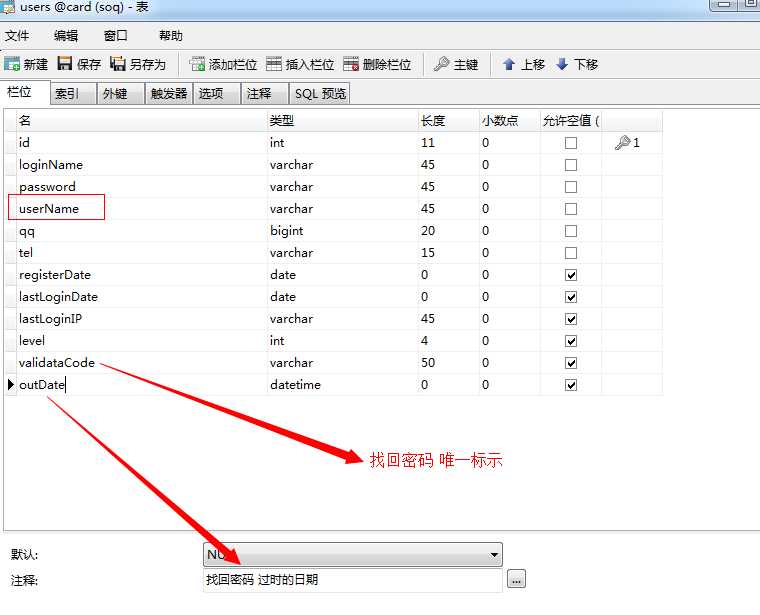Image resolution: width=760 pixels, height=615 pixels.
Task: Click the 另存为 (Save As) icon
Action: pyautogui.click(x=118, y=63)
